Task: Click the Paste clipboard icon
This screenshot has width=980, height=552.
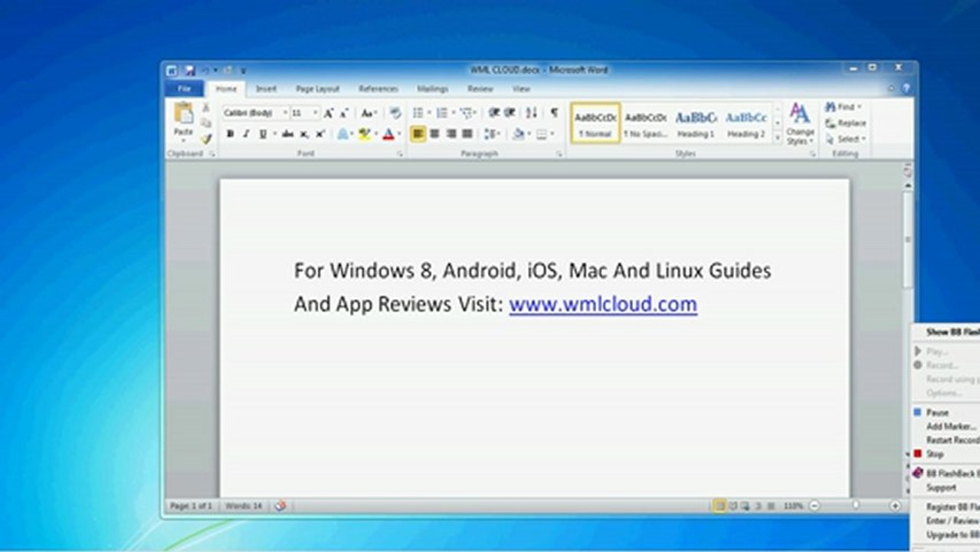Action: tap(184, 113)
